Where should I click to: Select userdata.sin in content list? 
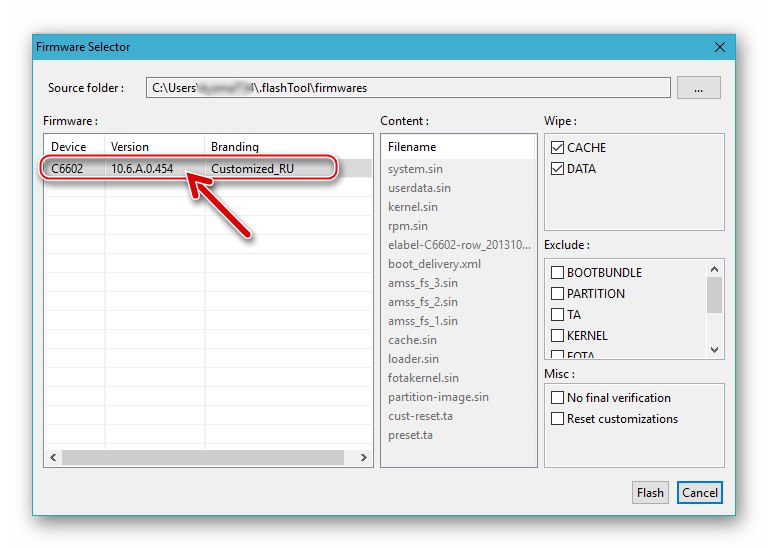pyautogui.click(x=419, y=188)
